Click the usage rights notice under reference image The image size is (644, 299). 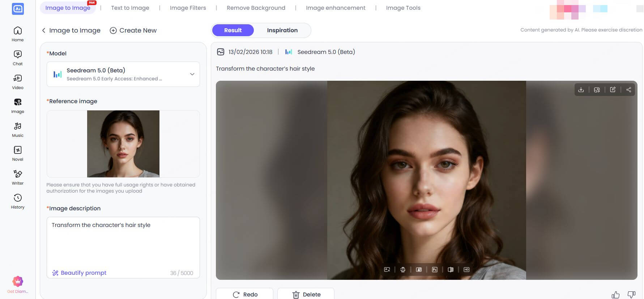(x=121, y=188)
